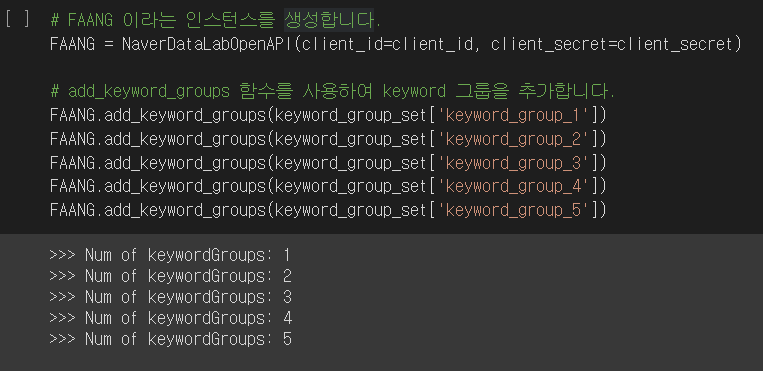
Task: Place cursor on 'keyword_group_1' code line
Action: pos(328,115)
